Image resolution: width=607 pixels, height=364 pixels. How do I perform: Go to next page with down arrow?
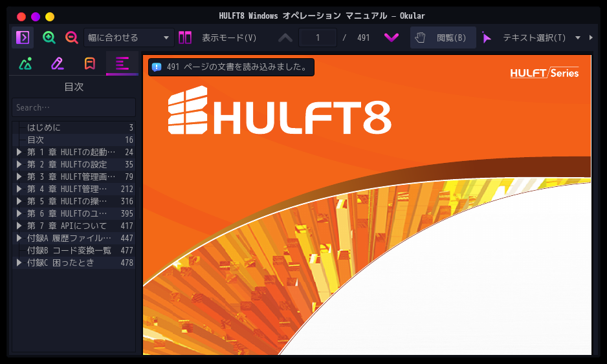coord(392,37)
